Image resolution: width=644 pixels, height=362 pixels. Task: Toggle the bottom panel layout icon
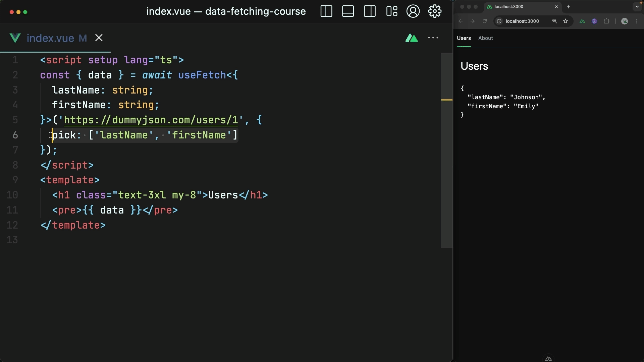coord(348,11)
